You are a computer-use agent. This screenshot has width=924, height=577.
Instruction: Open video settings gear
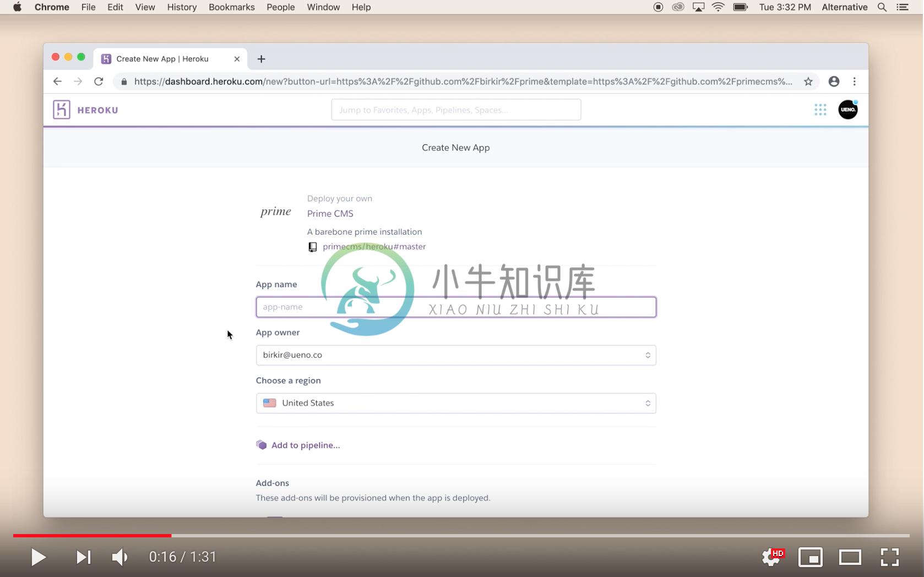[x=772, y=557]
